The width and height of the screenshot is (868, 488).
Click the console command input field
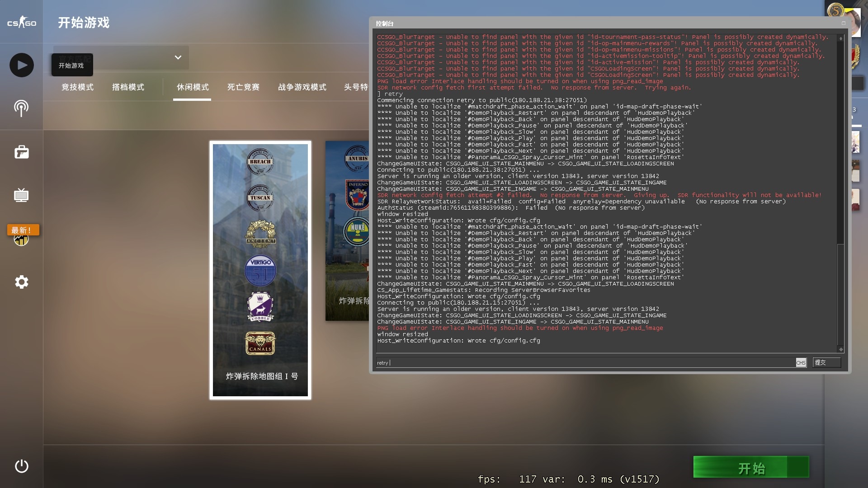pos(585,362)
